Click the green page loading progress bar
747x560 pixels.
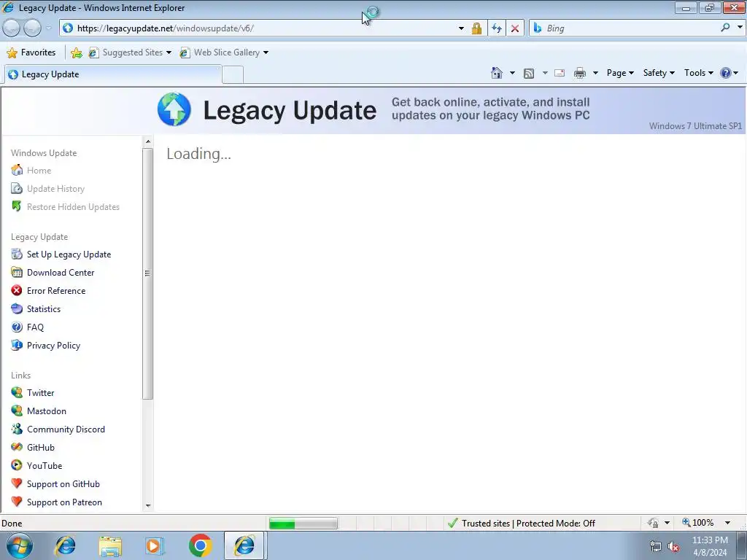[303, 524]
